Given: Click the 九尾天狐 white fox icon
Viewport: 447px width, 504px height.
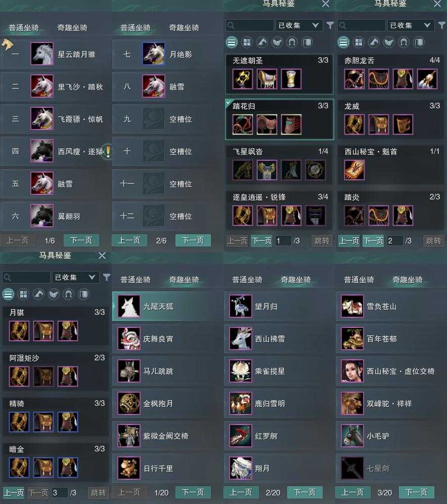Looking at the screenshot, I should tap(129, 306).
